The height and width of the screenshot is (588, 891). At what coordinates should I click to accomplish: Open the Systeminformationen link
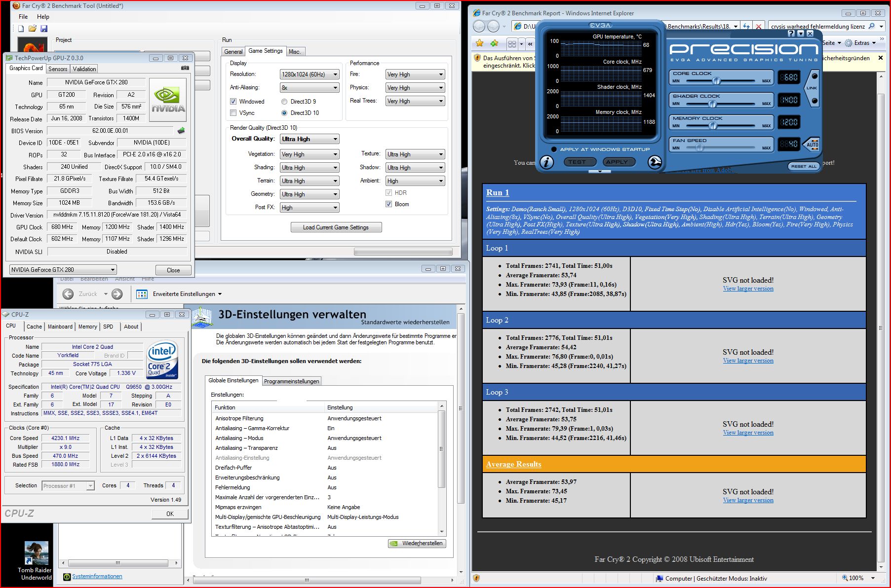click(97, 576)
